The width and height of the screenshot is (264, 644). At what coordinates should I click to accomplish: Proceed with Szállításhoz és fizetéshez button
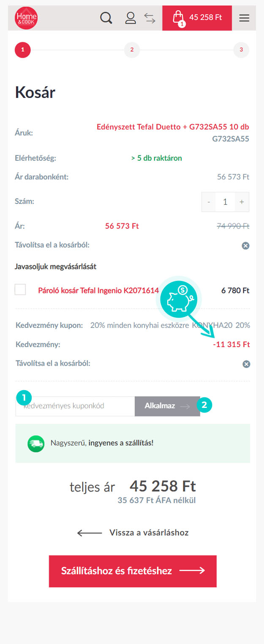point(133,571)
